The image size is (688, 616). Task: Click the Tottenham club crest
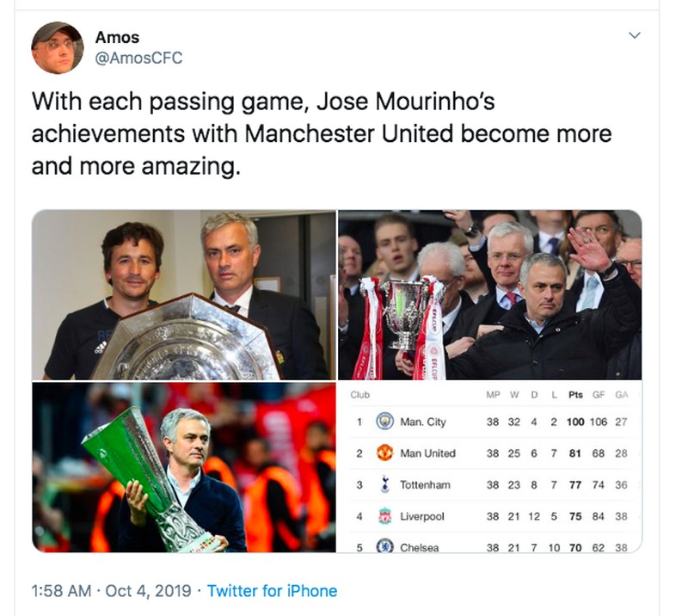pyautogui.click(x=384, y=485)
